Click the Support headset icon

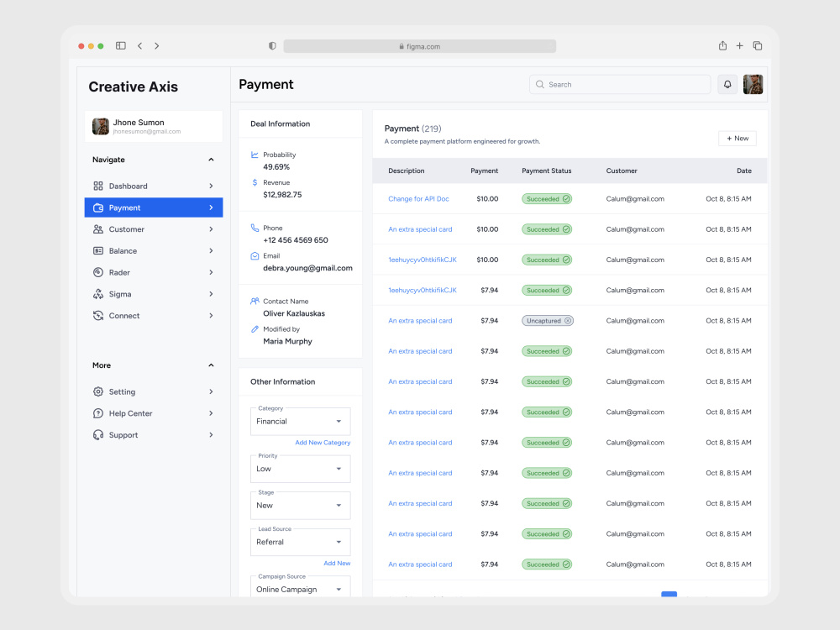pyautogui.click(x=98, y=435)
